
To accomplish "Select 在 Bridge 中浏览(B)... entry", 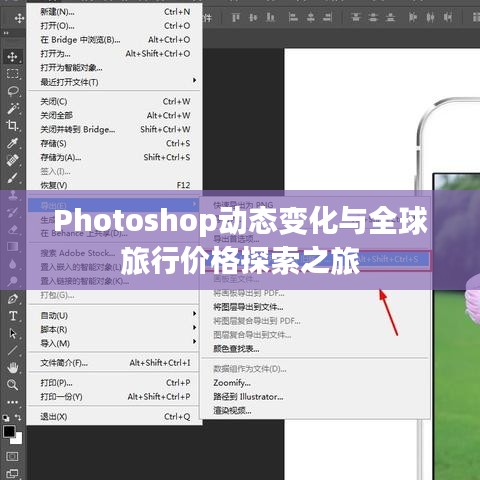I will (x=114, y=40).
